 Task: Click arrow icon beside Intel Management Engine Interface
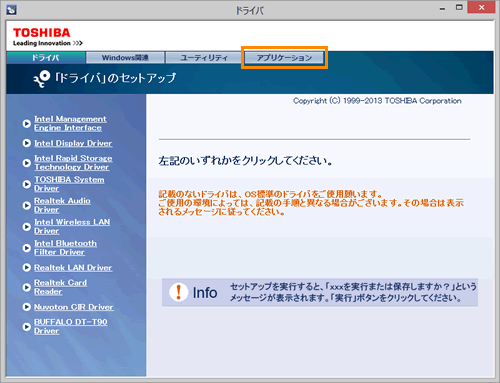tap(27, 124)
